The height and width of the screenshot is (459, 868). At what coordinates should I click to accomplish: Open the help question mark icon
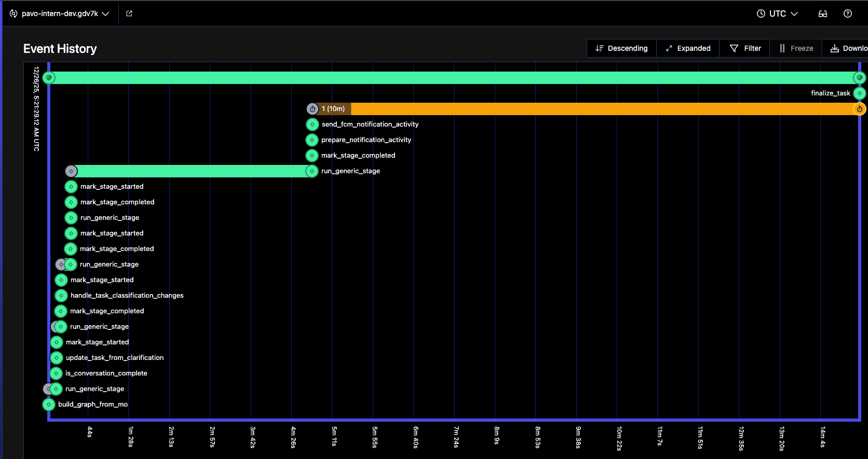(x=848, y=13)
